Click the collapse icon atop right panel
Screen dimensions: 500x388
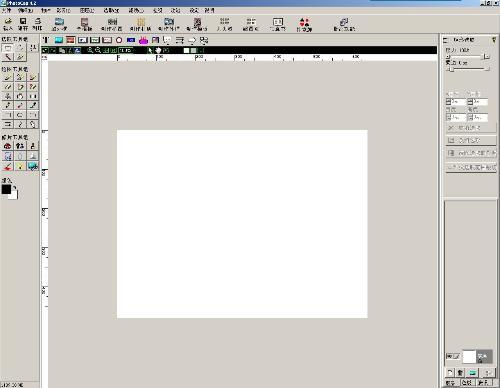coord(445,40)
